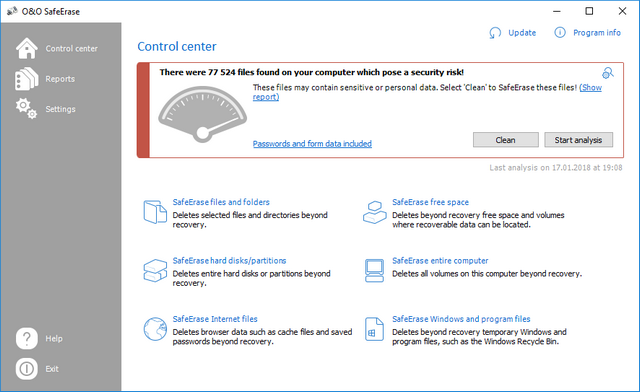640x392 pixels.
Task: Click the 77 524 files security risk headline
Action: 311,72
